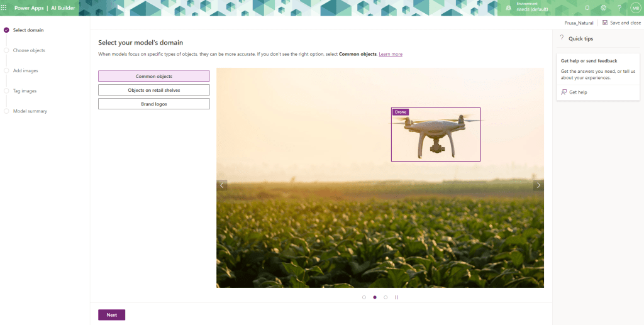Screen dimensions: 644x325
Task: Select the second carousel dot
Action: pos(375,297)
